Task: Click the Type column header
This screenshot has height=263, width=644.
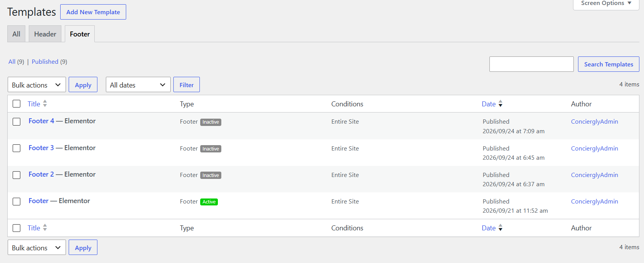Action: tap(187, 104)
